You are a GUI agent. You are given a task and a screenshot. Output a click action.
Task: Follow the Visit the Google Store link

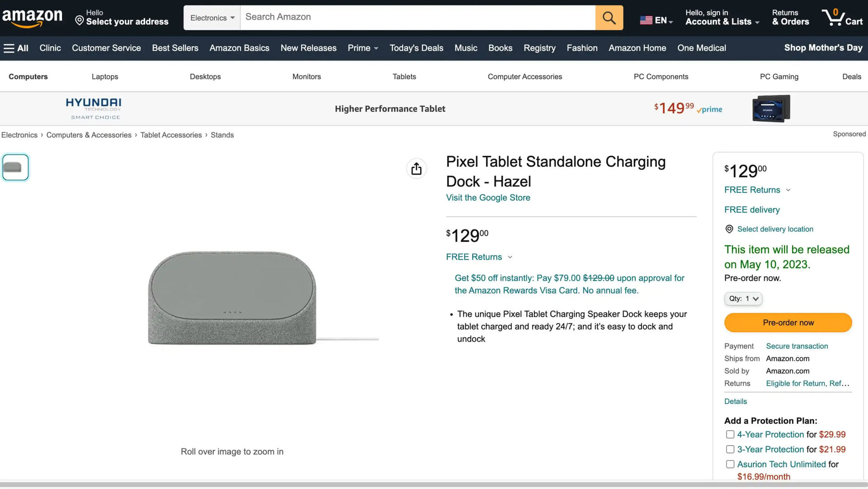pos(488,198)
